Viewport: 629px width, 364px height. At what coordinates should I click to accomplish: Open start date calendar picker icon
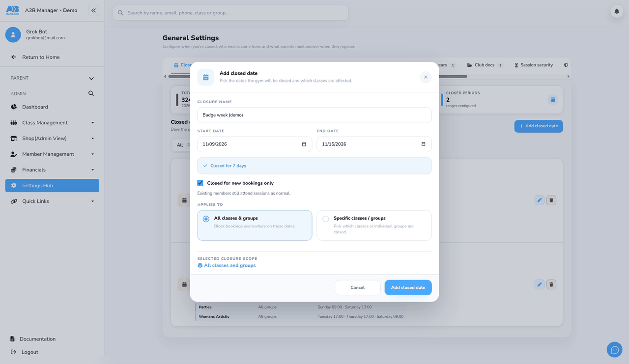pos(304,144)
